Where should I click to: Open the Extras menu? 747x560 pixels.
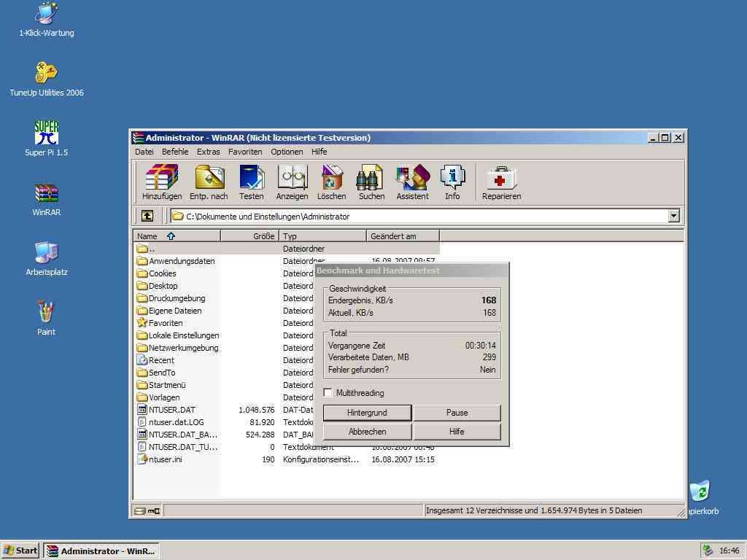pyautogui.click(x=208, y=152)
